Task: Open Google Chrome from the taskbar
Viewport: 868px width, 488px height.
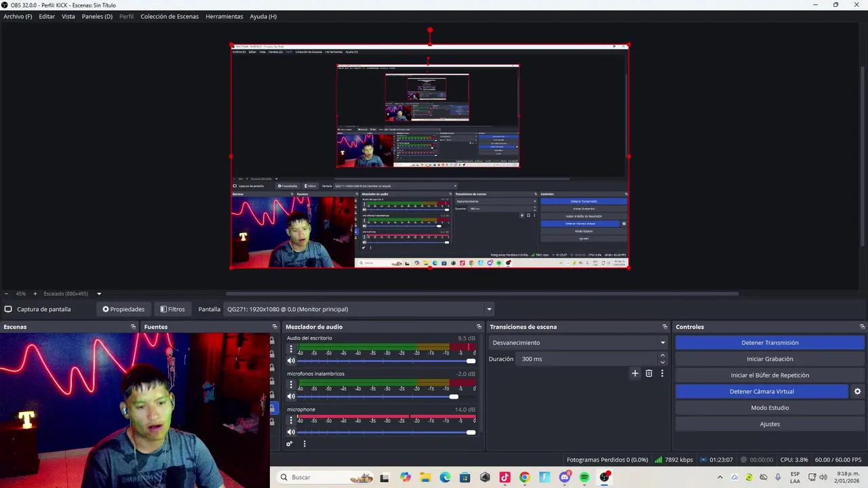Action: point(524,477)
